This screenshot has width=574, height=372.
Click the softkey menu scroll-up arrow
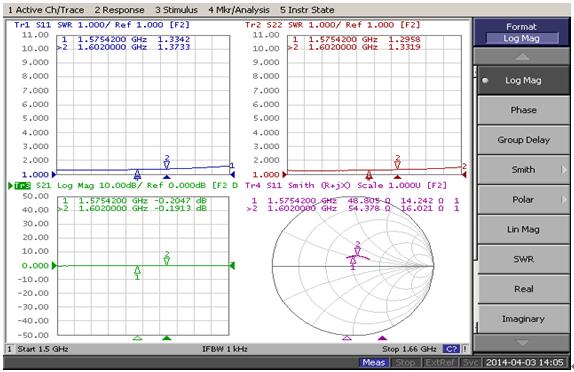click(522, 57)
